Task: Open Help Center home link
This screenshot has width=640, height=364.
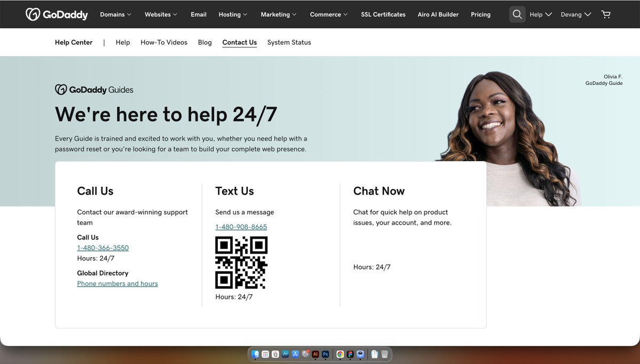Action: [x=74, y=43]
